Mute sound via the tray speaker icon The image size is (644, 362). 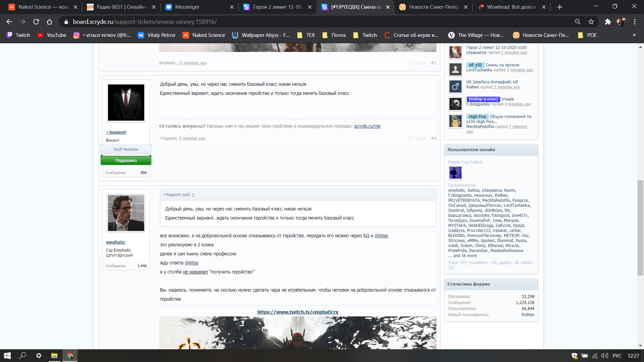(x=605, y=356)
